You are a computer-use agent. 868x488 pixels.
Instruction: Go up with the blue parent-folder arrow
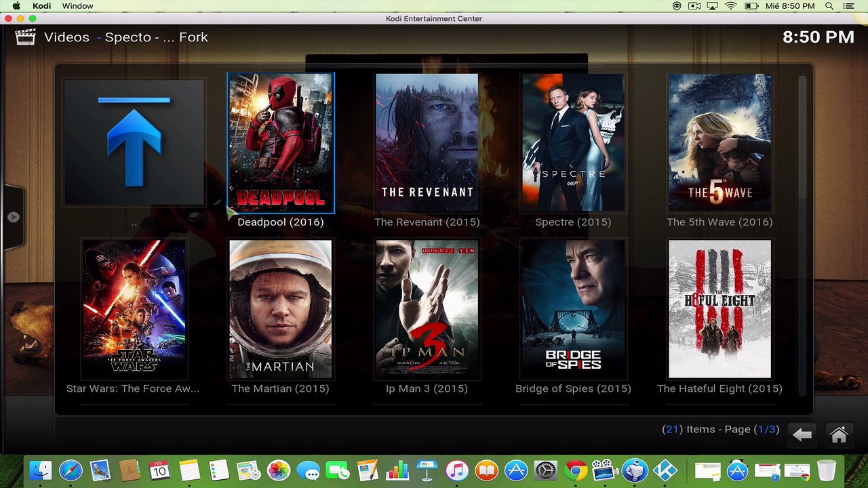click(x=134, y=142)
